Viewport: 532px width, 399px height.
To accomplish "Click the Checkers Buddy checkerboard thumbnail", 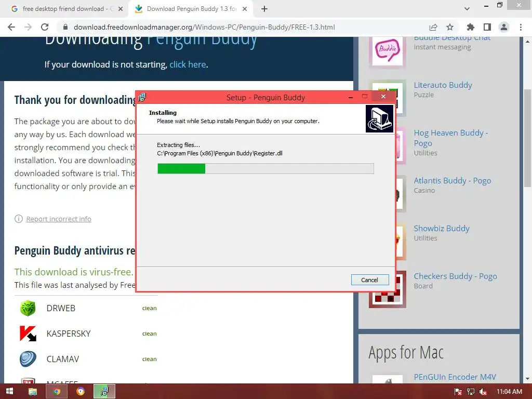I will coord(388,298).
